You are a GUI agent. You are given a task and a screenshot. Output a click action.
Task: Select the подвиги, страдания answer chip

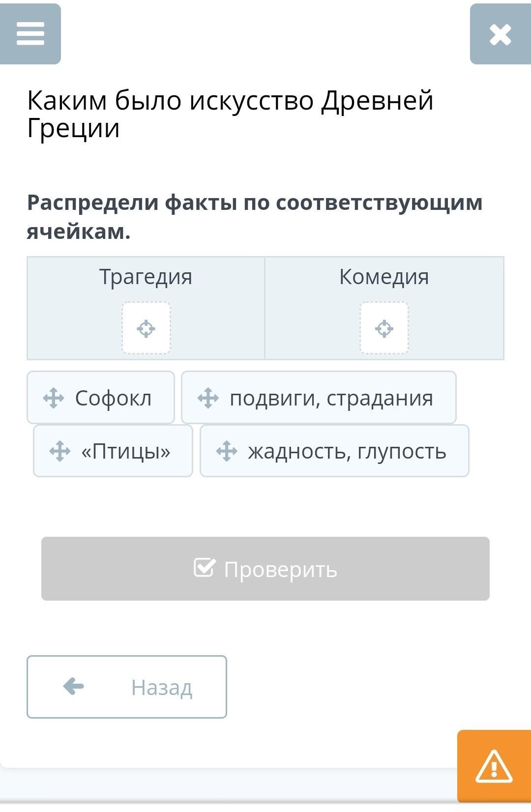coord(331,398)
